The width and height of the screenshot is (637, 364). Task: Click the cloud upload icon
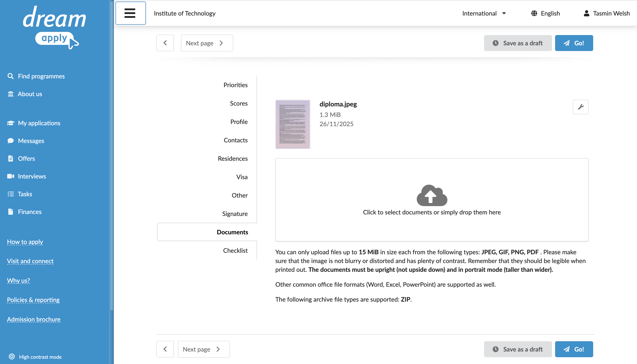click(x=432, y=195)
